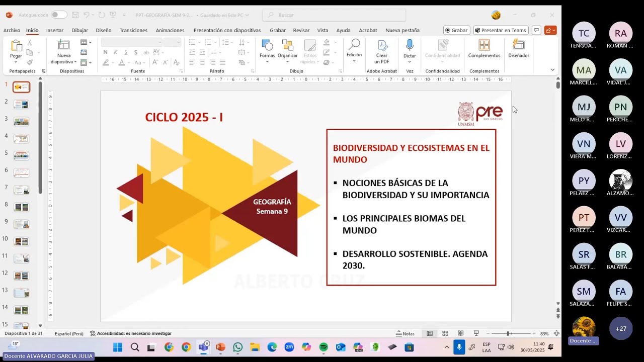Open the Edición search menu
This screenshot has width=644, height=362.
coord(354,50)
